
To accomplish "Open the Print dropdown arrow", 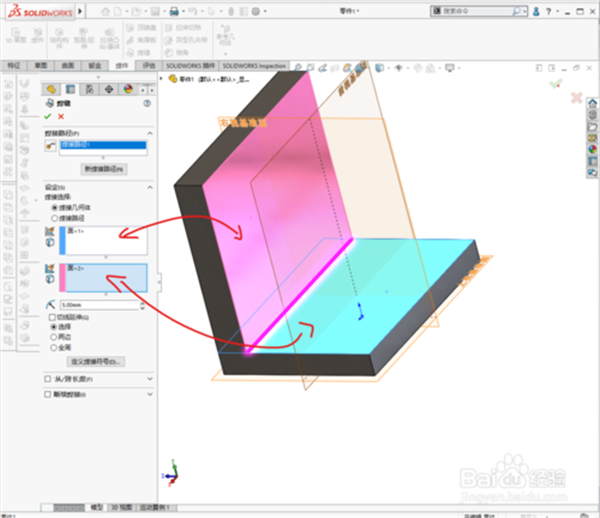I will [183, 11].
